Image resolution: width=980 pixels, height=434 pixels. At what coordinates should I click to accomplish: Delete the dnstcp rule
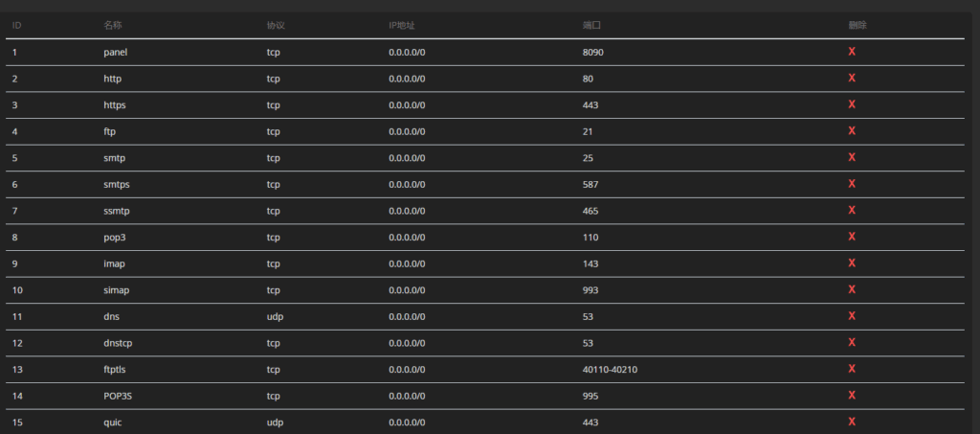tap(852, 342)
